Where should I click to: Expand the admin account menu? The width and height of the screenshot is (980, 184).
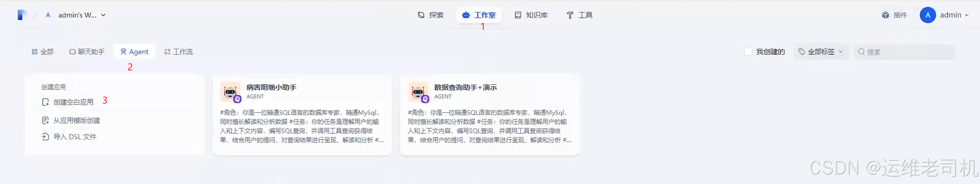pyautogui.click(x=945, y=15)
